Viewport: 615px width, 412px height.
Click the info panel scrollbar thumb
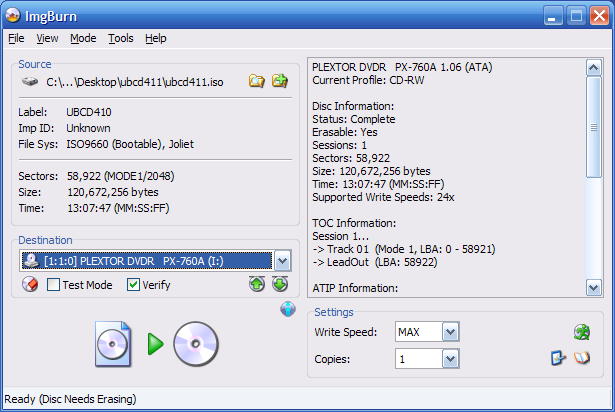point(594,127)
